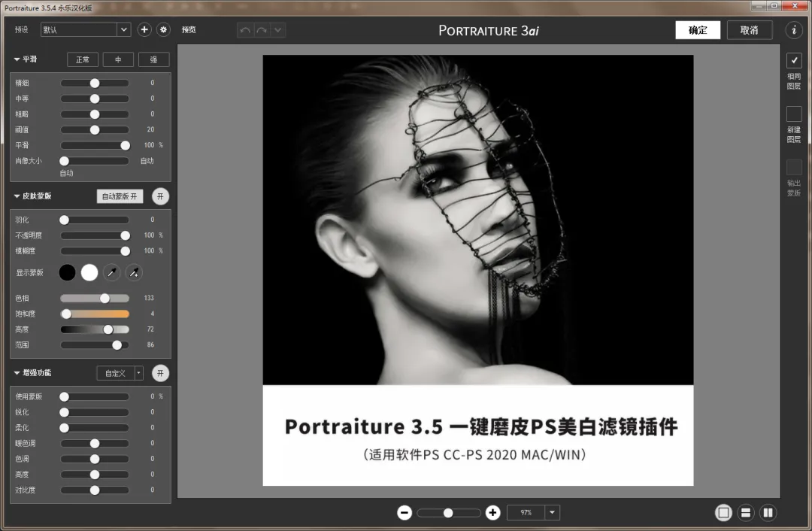Image resolution: width=812 pixels, height=531 pixels.
Task: Click the undo arrow icon
Action: pyautogui.click(x=245, y=30)
